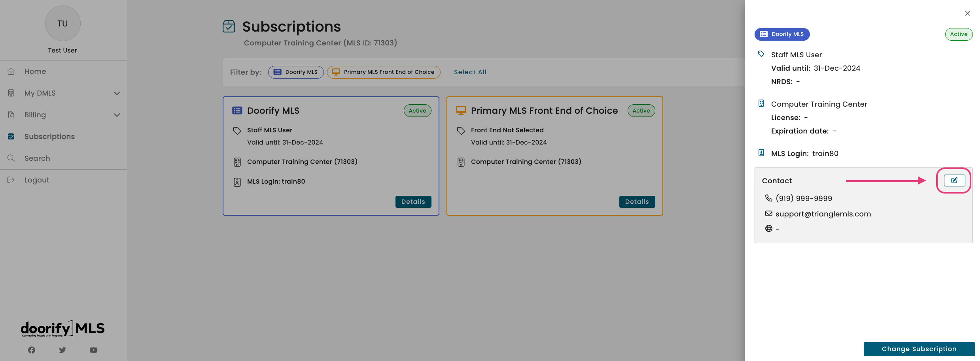980x361 pixels.
Task: Click the Logout arrow icon
Action: click(11, 180)
